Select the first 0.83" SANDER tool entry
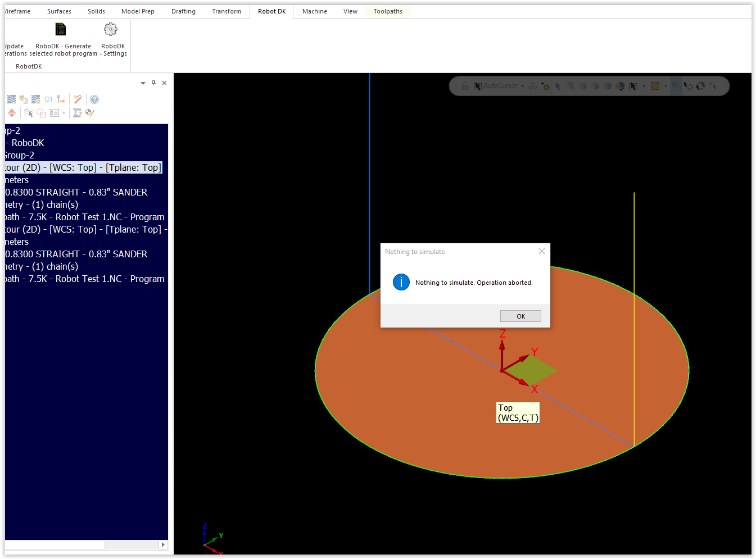The width and height of the screenshot is (756, 559). click(76, 192)
